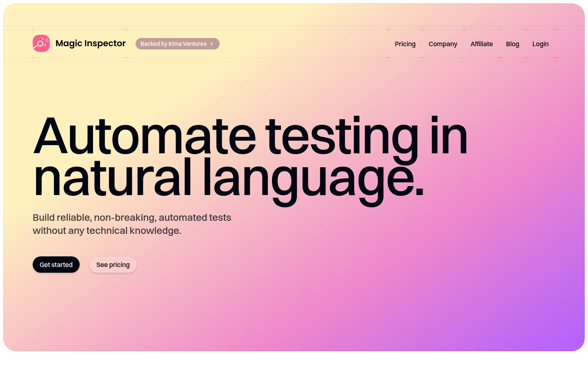The height and width of the screenshot is (368, 588).
Task: Go to the Pricing page in the navigation
Action: tap(405, 44)
